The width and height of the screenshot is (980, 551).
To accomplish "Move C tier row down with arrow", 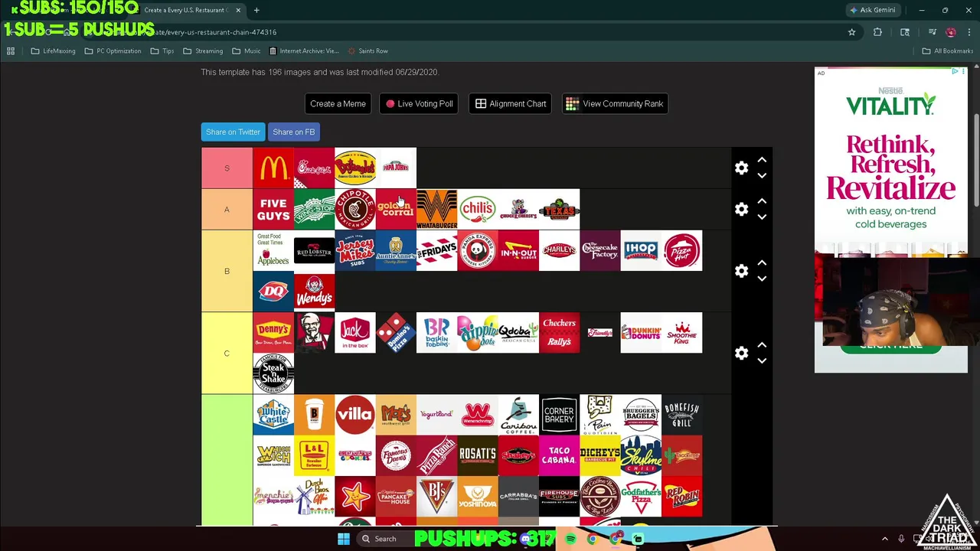I will pos(762,361).
